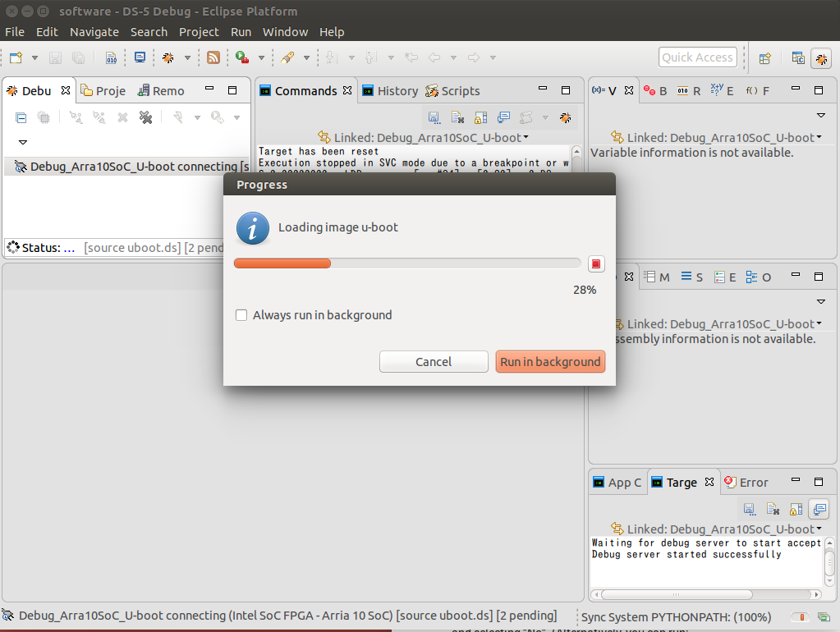
Task: Open dropdown arrow beside the Run icon
Action: [261, 57]
